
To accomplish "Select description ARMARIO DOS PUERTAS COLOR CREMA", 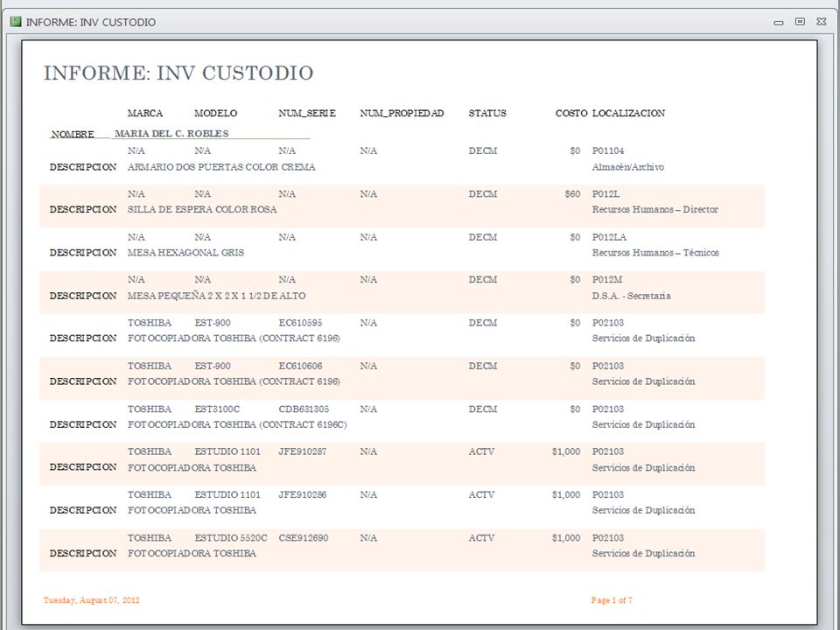I will 221,167.
